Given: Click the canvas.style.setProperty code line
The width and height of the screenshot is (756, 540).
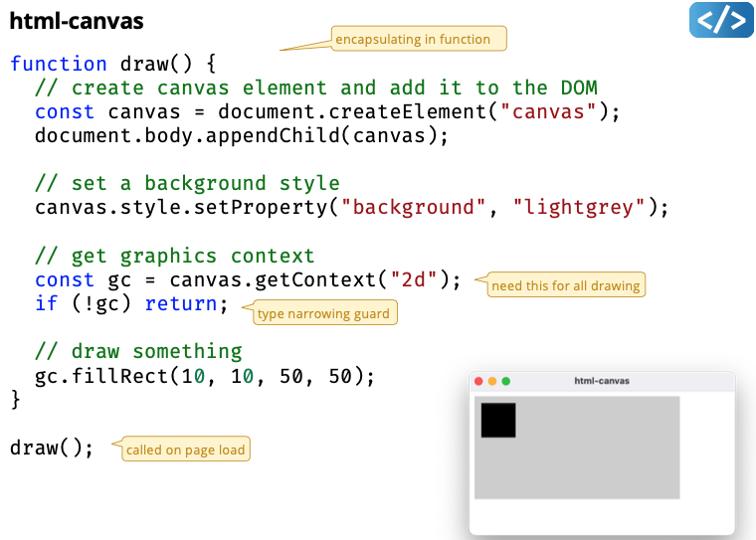Looking at the screenshot, I should [351, 207].
